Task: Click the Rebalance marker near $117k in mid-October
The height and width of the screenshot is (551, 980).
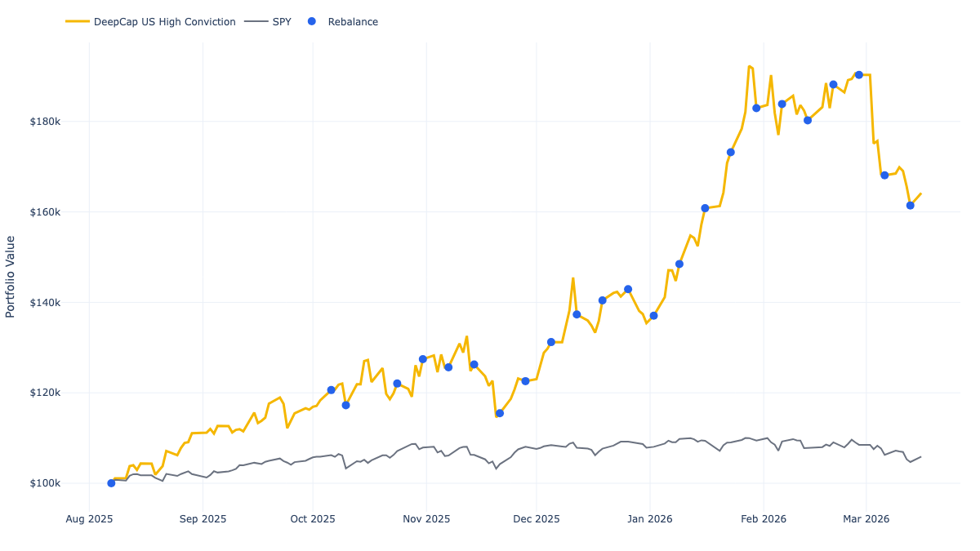Action: tap(346, 404)
